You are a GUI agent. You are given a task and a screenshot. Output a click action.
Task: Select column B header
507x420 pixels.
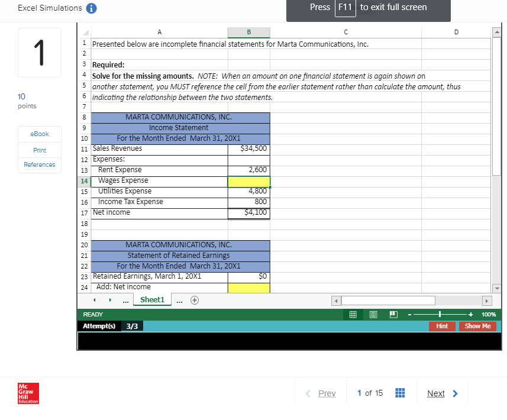pos(248,33)
